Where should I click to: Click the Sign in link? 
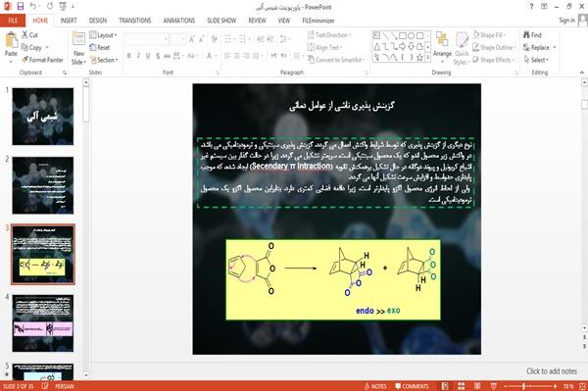[x=566, y=21]
